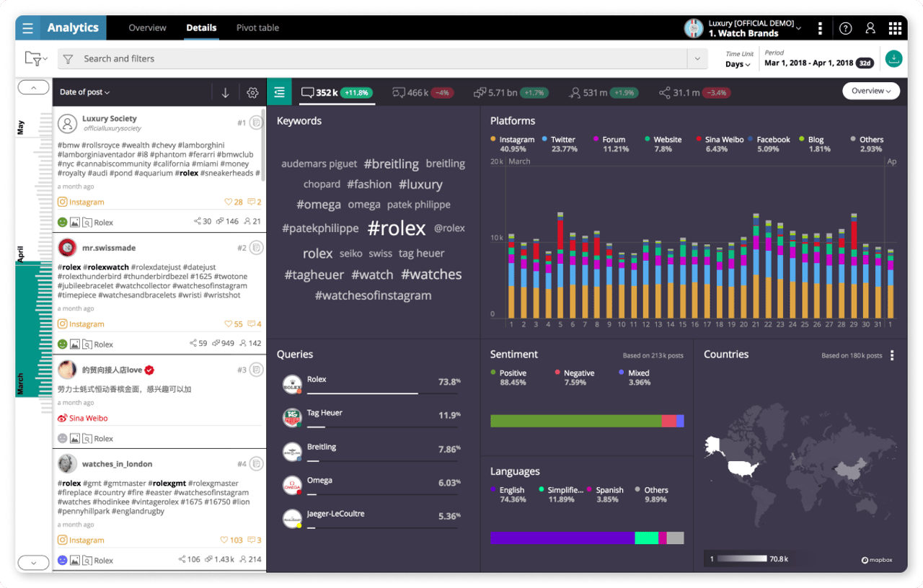This screenshot has height=588, width=923.
Task: Select the 352 k mentions metric tab
Action: [x=337, y=92]
